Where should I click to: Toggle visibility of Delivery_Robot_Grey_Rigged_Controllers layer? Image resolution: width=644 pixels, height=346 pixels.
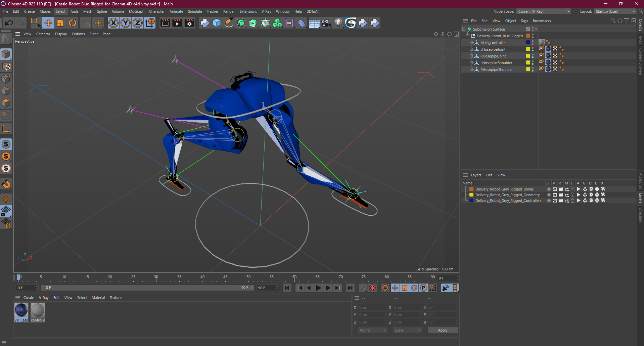(554, 201)
